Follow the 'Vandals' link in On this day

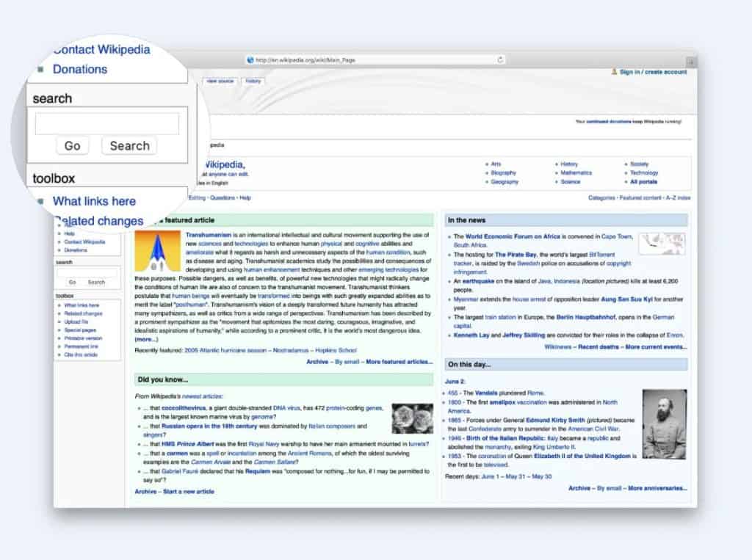point(486,393)
